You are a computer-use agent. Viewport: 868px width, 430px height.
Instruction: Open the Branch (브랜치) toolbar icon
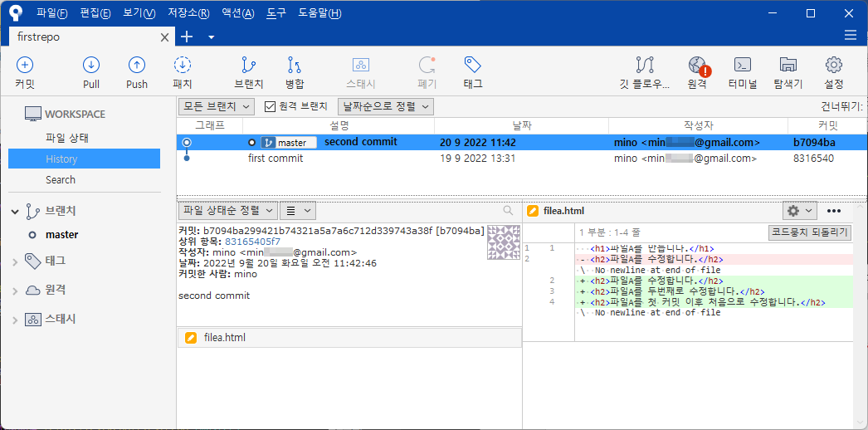coord(249,66)
